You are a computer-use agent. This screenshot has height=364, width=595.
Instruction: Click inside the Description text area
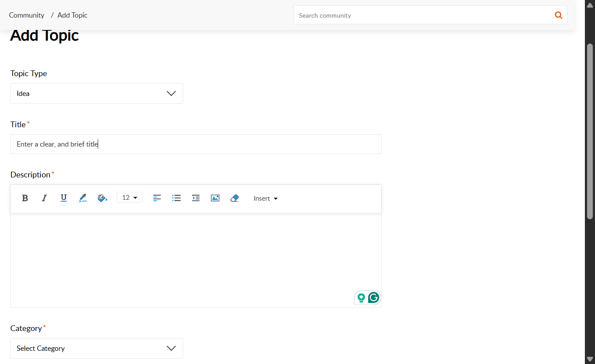point(196,260)
